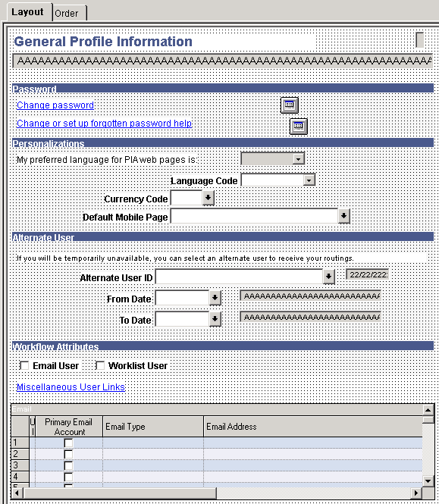Click the Email Address column header
Image resolution: width=439 pixels, height=504 pixels.
click(x=313, y=427)
